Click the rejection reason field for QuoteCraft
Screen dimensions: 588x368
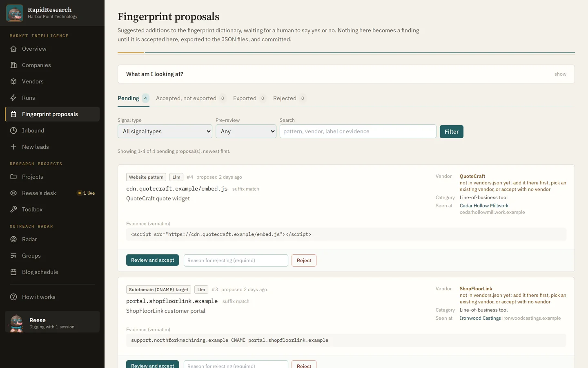236,260
